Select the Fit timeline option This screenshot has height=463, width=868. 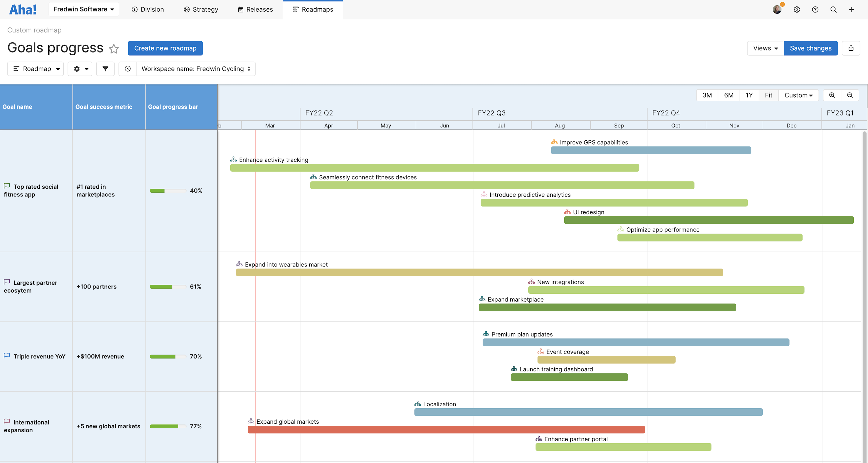(768, 95)
